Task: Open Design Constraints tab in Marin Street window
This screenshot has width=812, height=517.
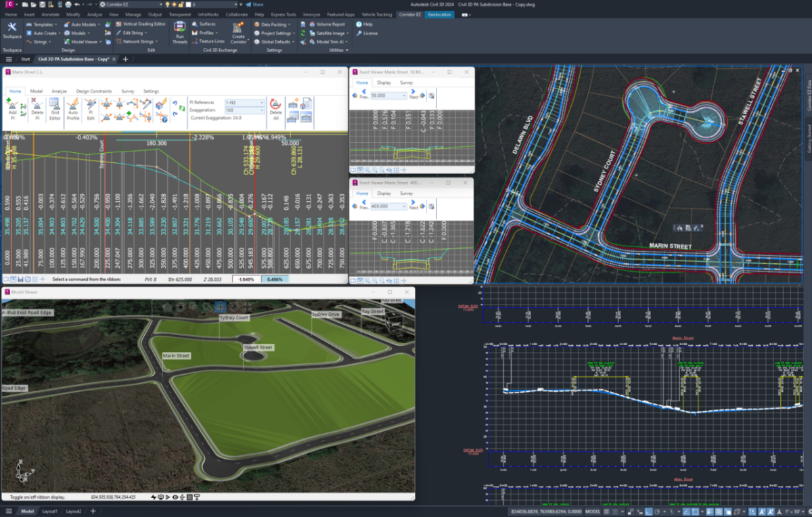Action: tap(93, 91)
